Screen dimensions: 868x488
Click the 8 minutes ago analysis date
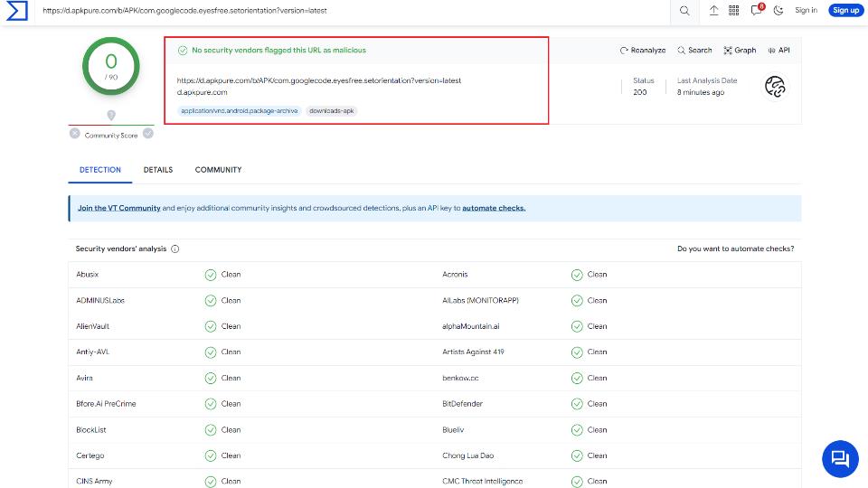coord(700,92)
